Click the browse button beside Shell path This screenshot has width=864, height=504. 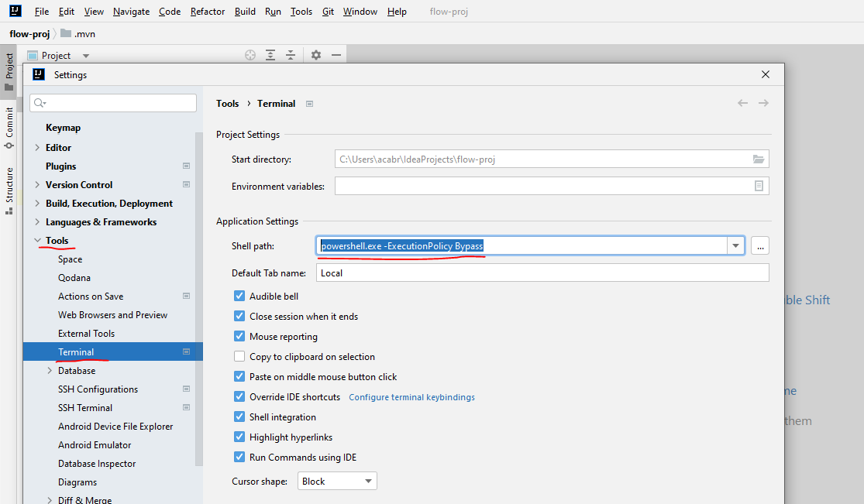(x=759, y=245)
